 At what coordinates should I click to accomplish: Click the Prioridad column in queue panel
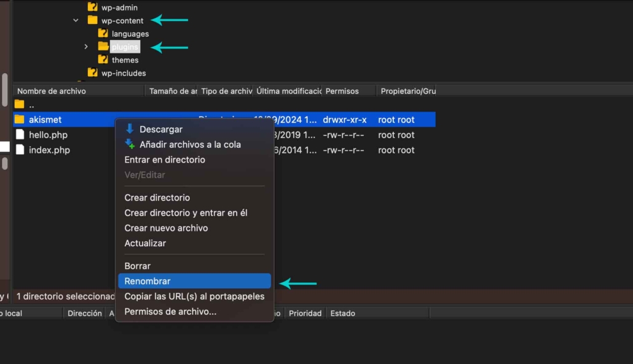click(x=305, y=313)
